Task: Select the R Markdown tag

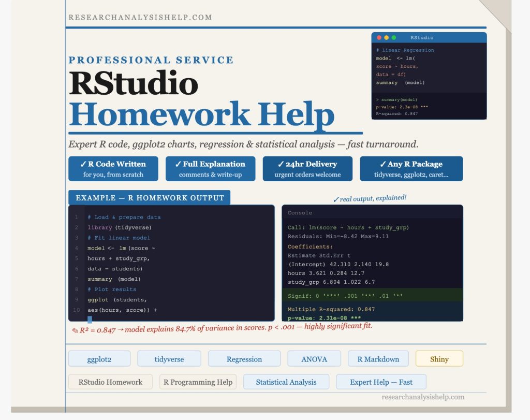Action: [x=378, y=359]
